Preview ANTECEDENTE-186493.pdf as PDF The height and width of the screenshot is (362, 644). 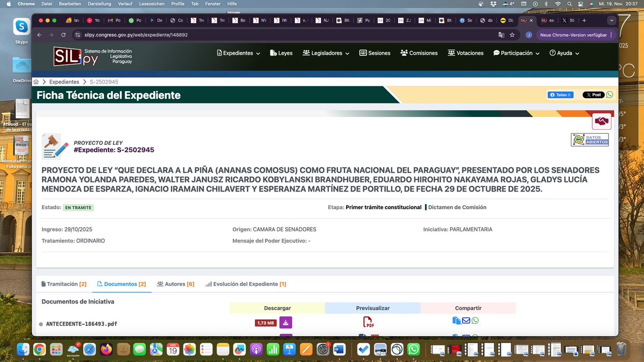[369, 322]
